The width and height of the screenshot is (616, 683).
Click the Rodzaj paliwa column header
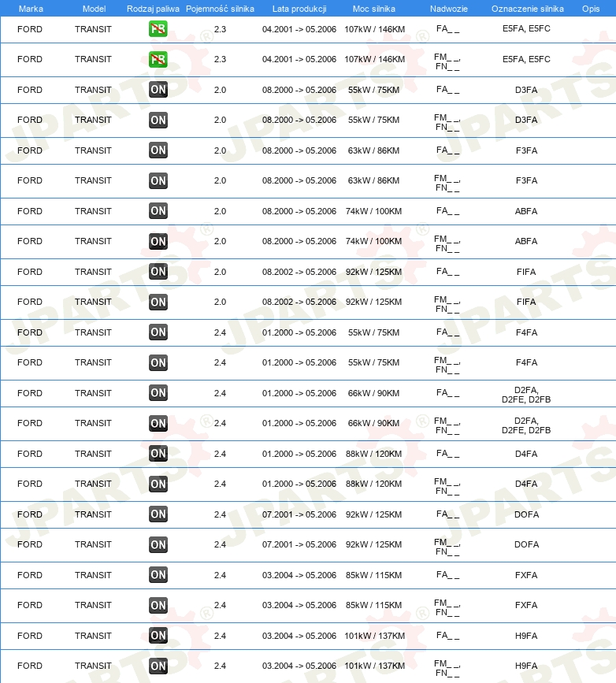[153, 9]
